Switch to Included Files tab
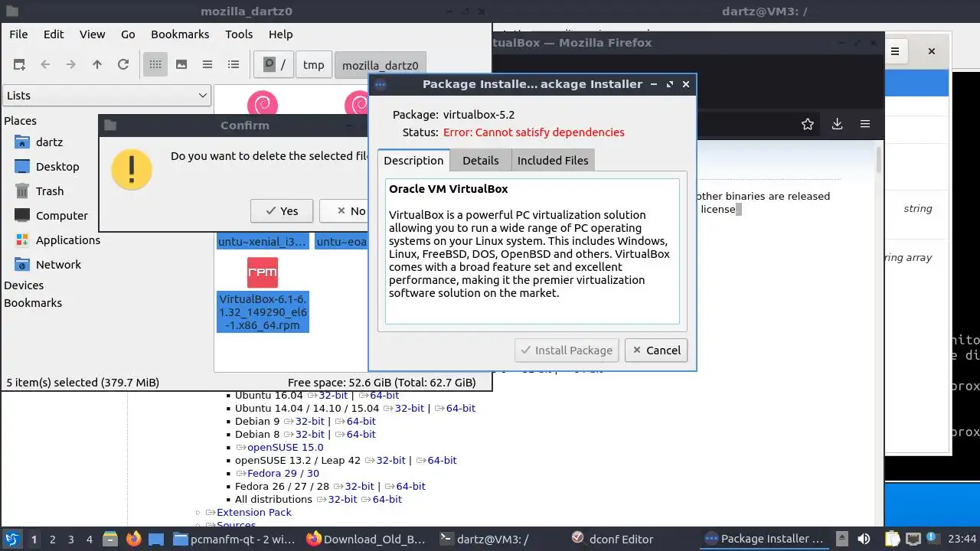The width and height of the screenshot is (980, 551). coord(553,161)
